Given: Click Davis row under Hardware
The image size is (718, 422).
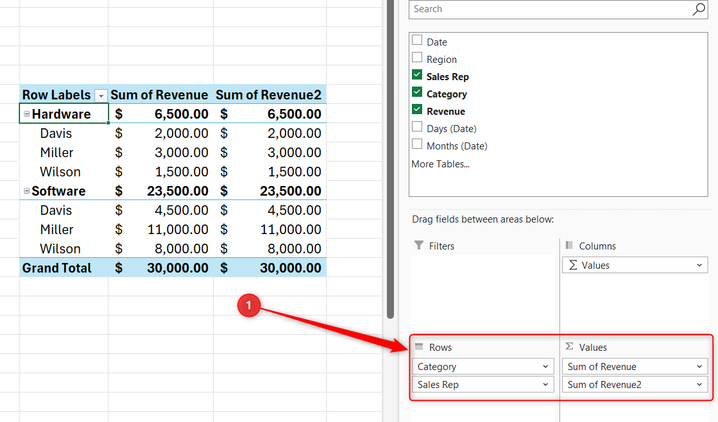Looking at the screenshot, I should pos(56,133).
